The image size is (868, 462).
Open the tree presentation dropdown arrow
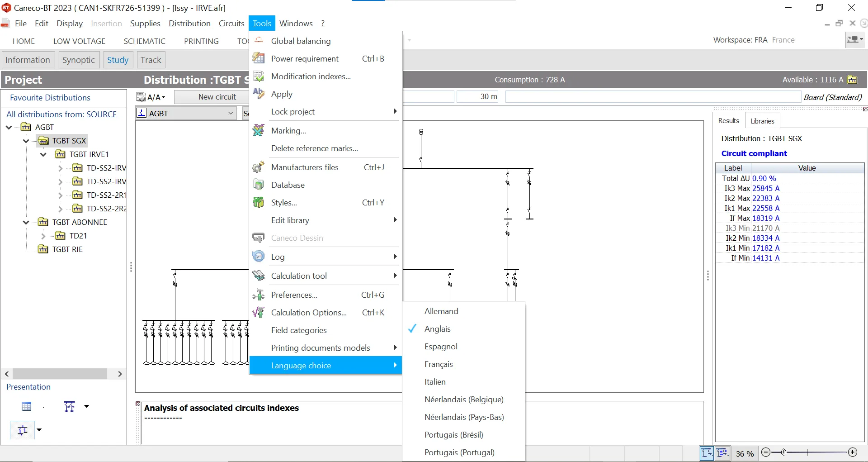[x=86, y=406]
